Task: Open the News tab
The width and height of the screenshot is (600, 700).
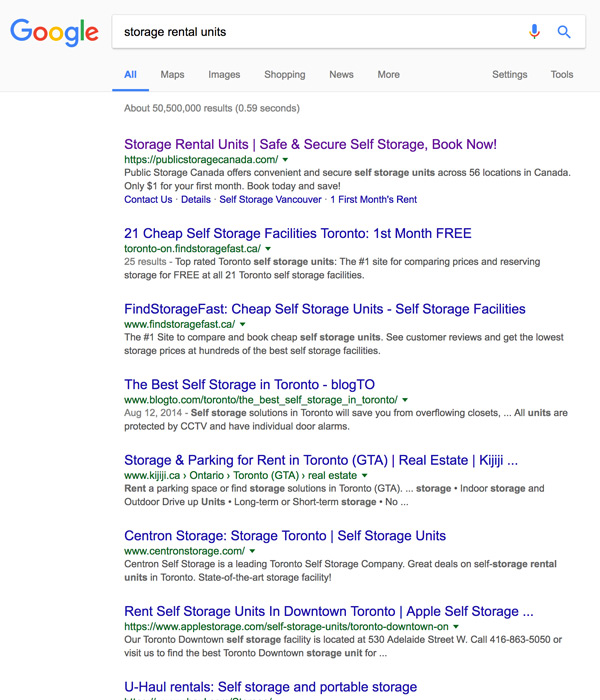Action: point(342,75)
